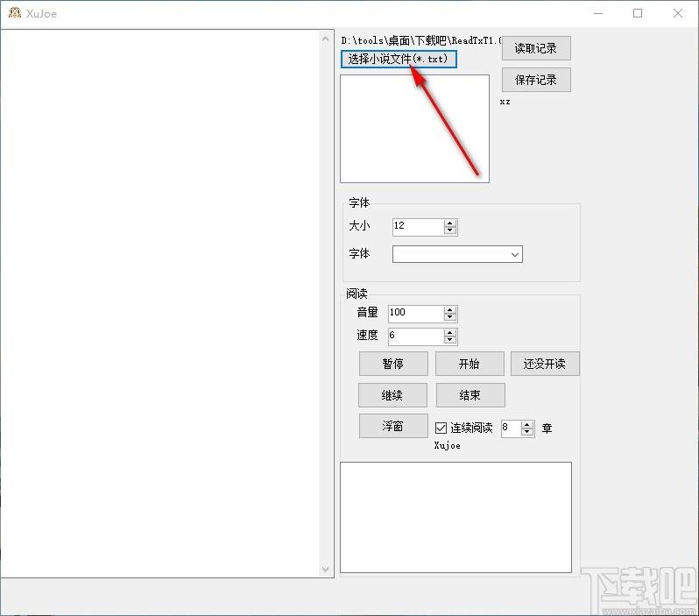Decrease 速度 speed with down arrow
The height and width of the screenshot is (616, 699).
point(450,340)
